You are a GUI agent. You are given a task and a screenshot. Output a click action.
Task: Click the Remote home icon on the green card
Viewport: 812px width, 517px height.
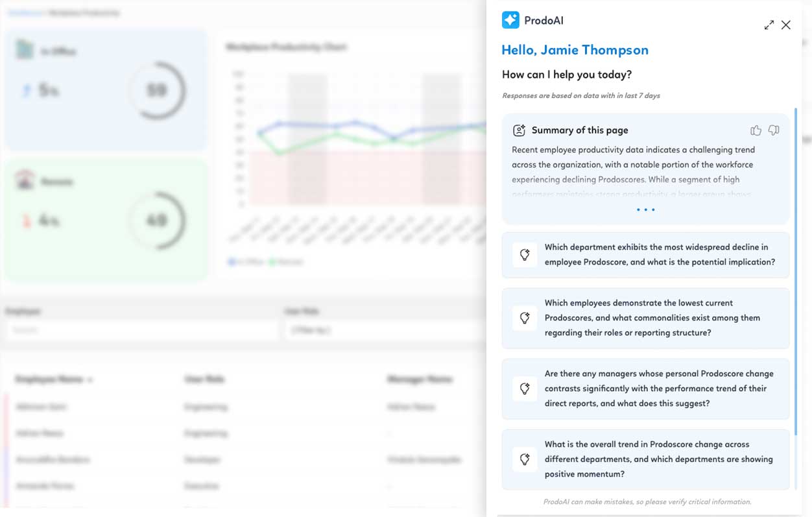[25, 180]
